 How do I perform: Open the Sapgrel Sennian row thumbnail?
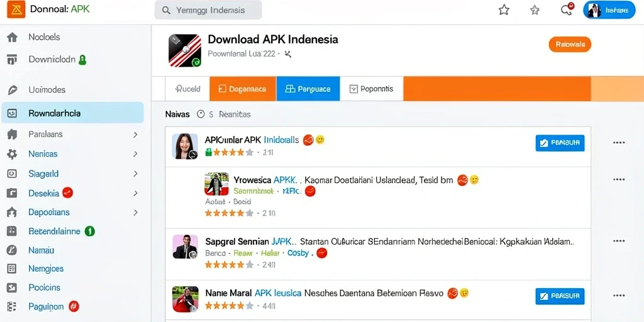[x=186, y=247]
